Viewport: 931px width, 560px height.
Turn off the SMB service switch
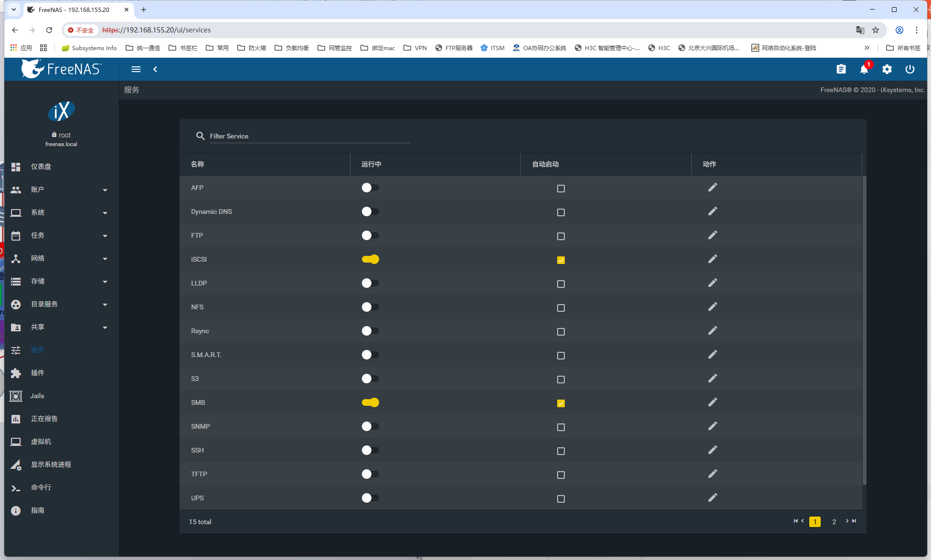click(370, 402)
